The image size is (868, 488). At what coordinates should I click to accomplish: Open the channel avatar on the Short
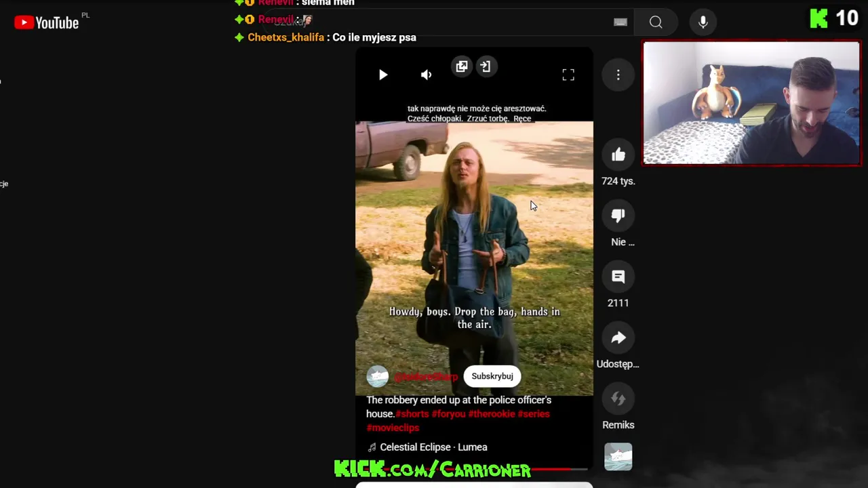[378, 376]
